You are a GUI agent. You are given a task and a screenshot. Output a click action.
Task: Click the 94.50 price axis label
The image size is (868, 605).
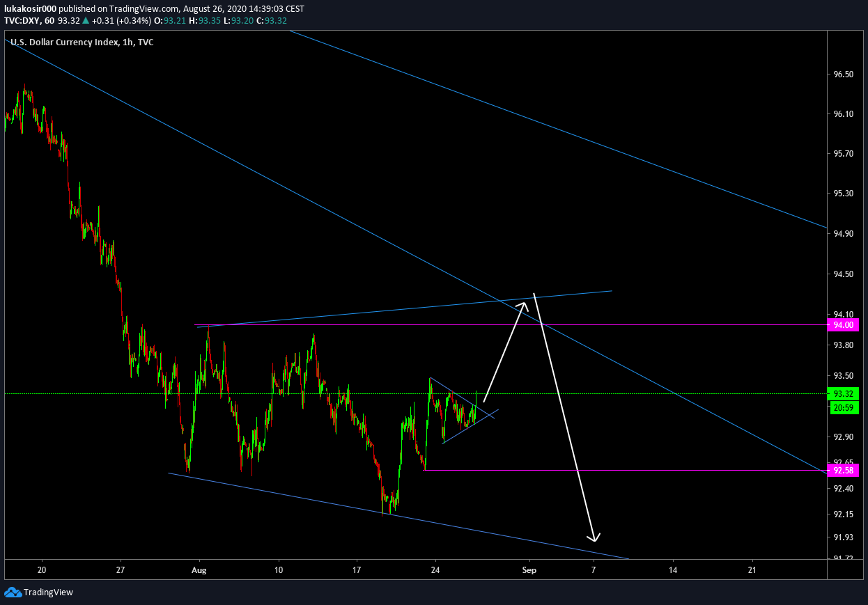pos(843,274)
